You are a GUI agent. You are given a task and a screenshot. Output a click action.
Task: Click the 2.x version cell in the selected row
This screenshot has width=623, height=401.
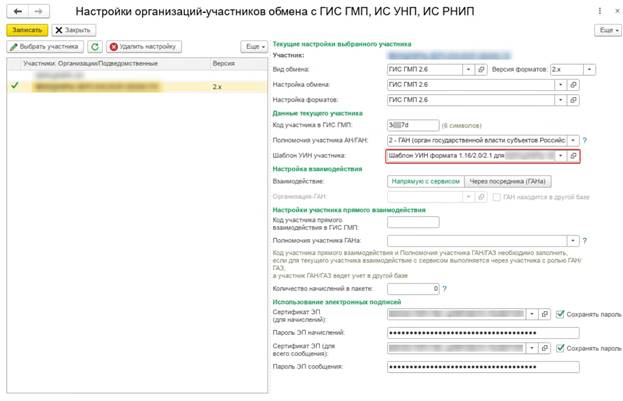[238, 87]
